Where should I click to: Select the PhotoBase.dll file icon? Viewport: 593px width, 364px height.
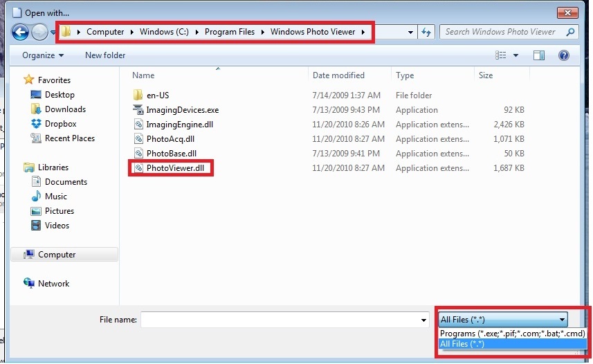click(138, 153)
